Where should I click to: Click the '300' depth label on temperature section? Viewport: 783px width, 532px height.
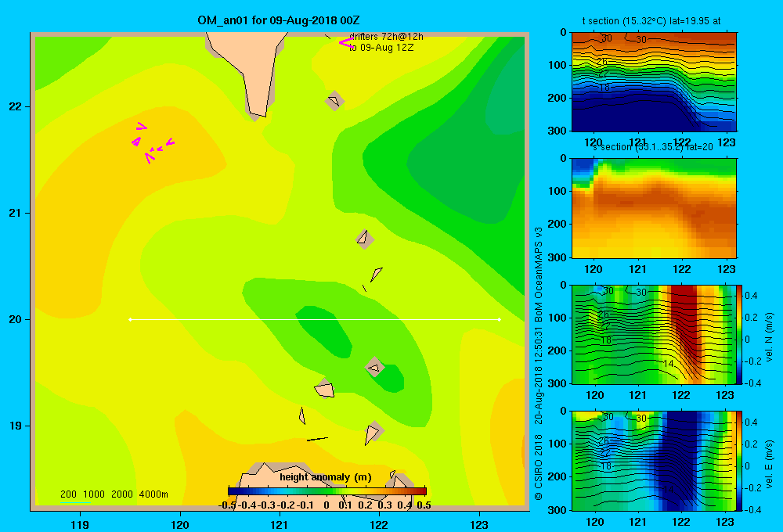557,130
